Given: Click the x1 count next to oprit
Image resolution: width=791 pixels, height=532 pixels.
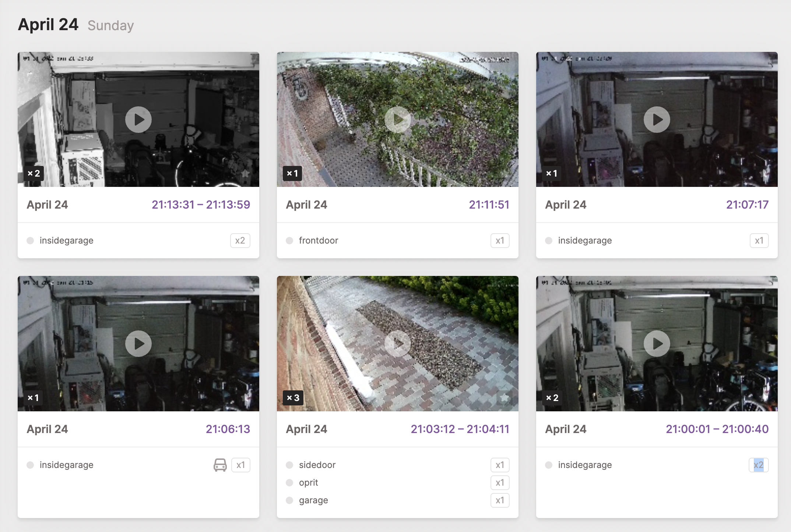Looking at the screenshot, I should point(500,482).
